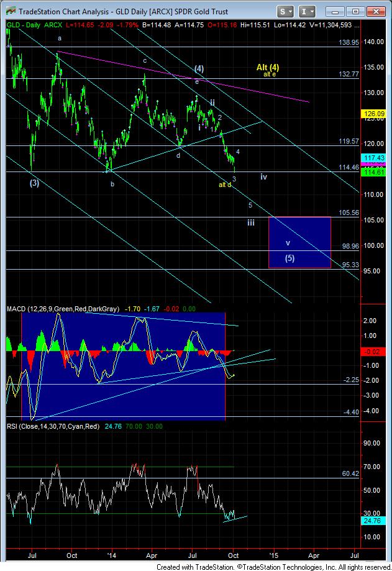Click the "'14" date axis label
Viewport: 392px width, 571px height.
112,555
